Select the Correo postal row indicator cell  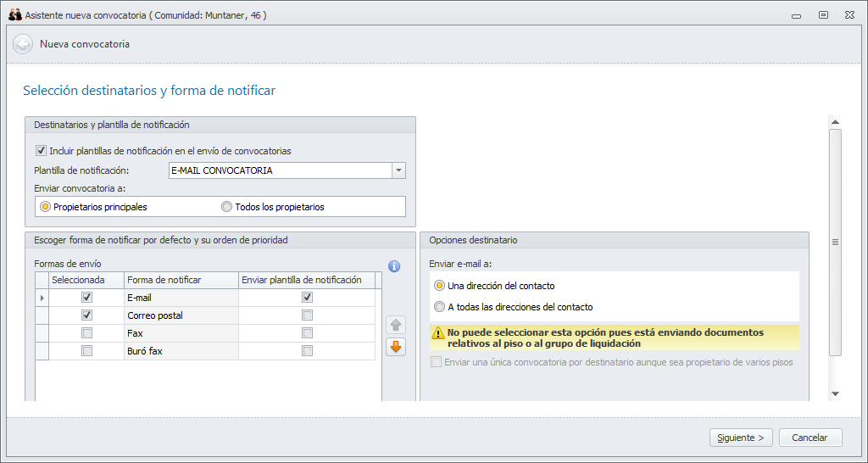[x=42, y=315]
